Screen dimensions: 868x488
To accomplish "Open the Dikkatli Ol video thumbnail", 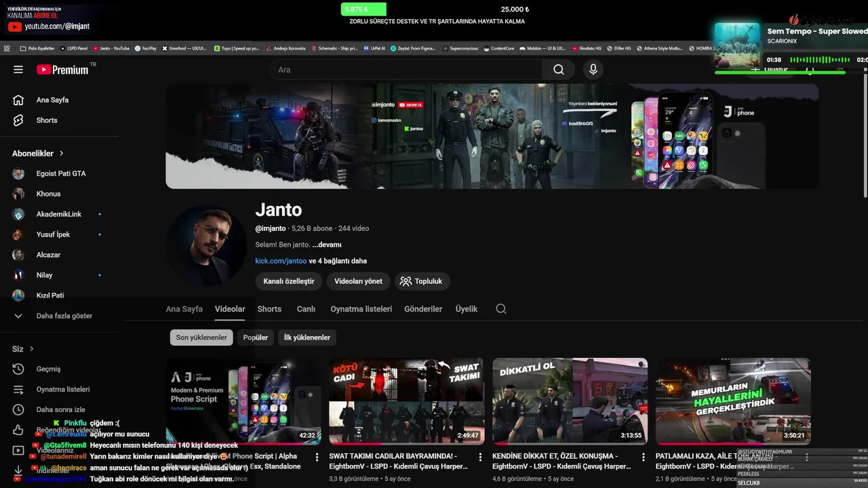I will (570, 401).
